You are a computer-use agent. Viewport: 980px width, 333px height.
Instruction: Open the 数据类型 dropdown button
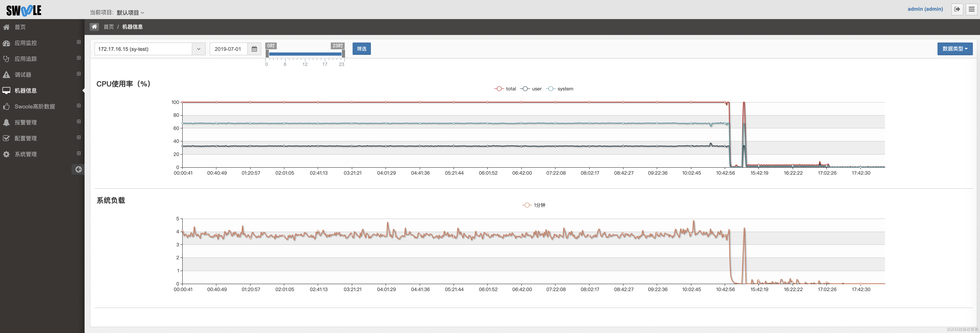955,49
